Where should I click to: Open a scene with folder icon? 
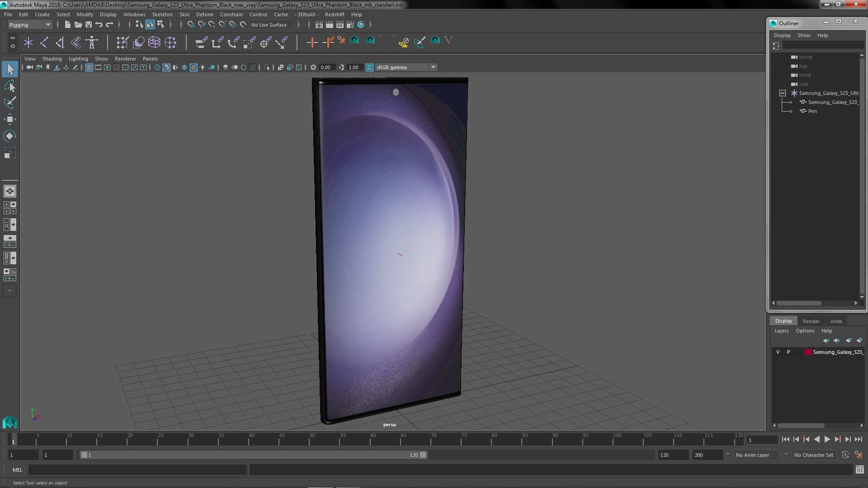(78, 24)
